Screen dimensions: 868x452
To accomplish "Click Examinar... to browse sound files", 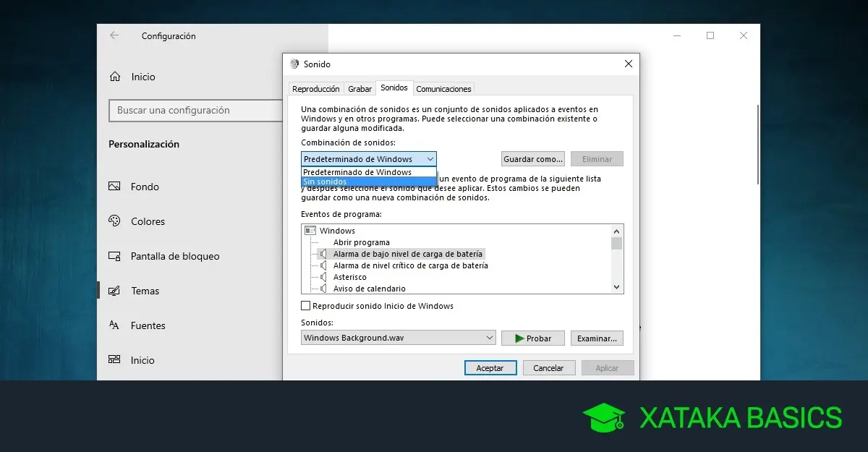I will [x=597, y=338].
